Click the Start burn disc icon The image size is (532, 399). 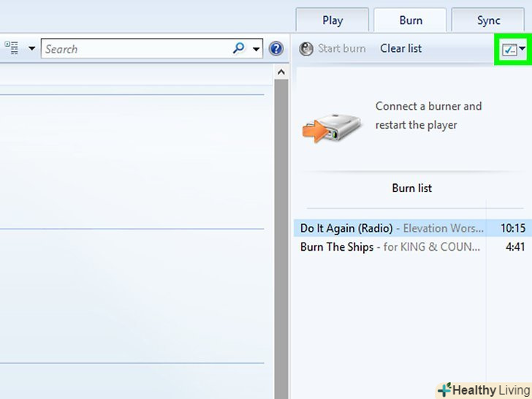coord(306,49)
